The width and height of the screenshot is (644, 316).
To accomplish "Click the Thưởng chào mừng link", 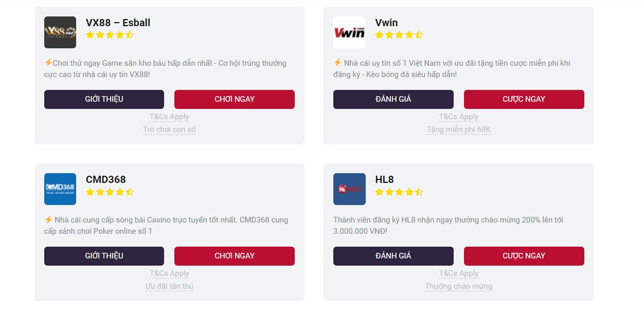I will [458, 286].
